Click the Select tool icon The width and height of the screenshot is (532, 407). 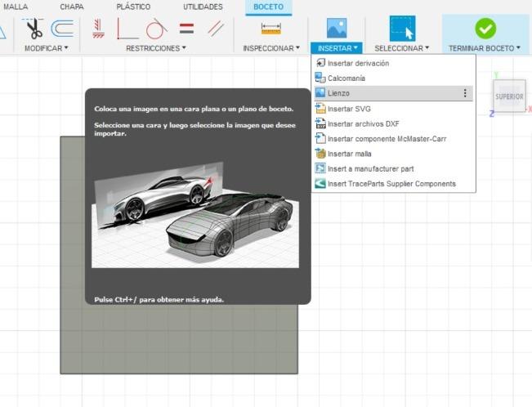tap(401, 29)
